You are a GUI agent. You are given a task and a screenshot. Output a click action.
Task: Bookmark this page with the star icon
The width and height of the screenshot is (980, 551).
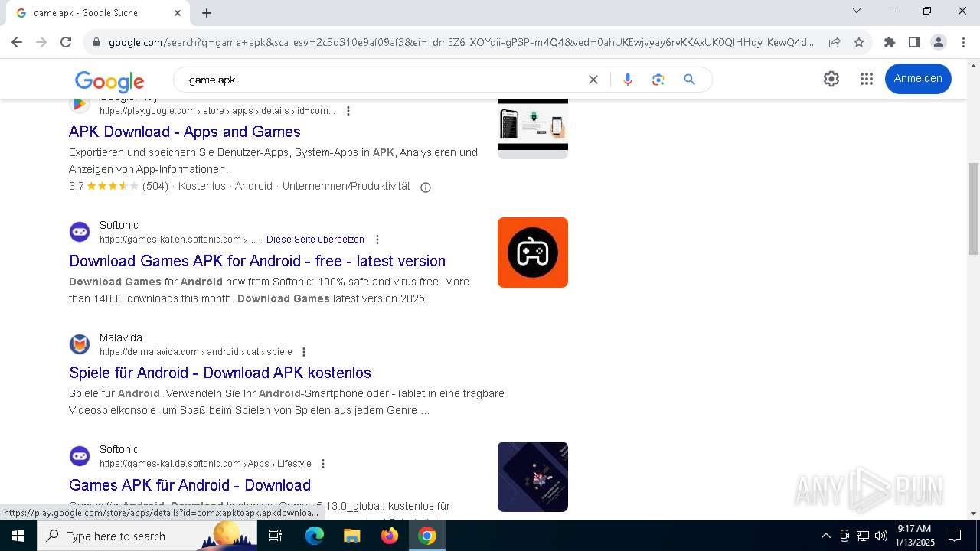[859, 43]
